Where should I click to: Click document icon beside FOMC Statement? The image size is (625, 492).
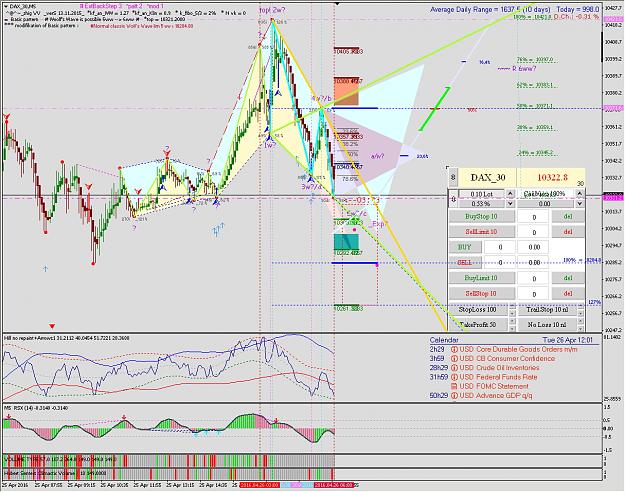click(454, 386)
